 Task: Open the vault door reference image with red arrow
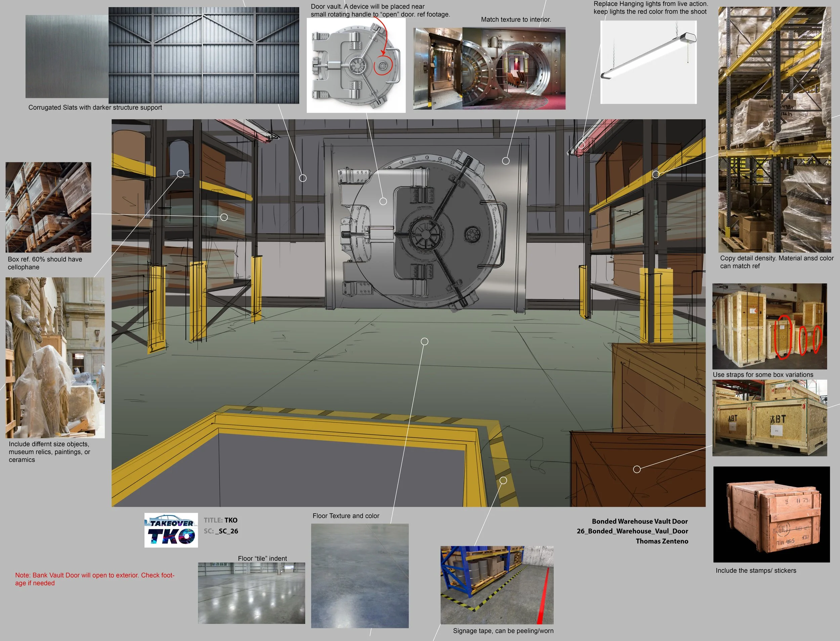tap(356, 65)
